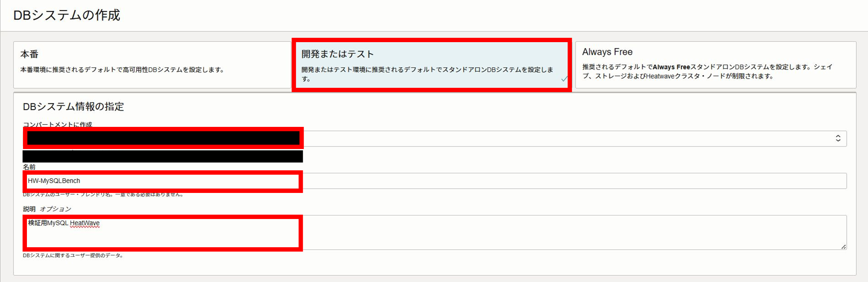Choose the 開発またはテスト option card

click(432, 65)
